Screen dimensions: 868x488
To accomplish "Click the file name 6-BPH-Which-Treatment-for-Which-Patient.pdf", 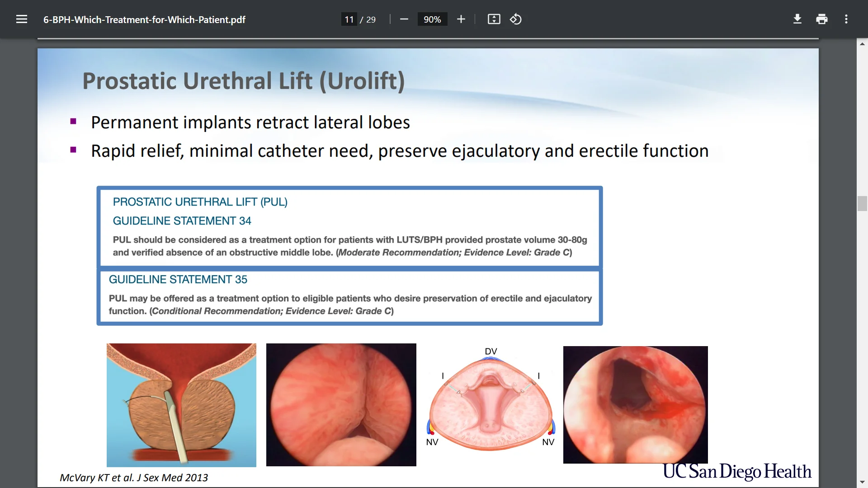I will pyautogui.click(x=144, y=20).
